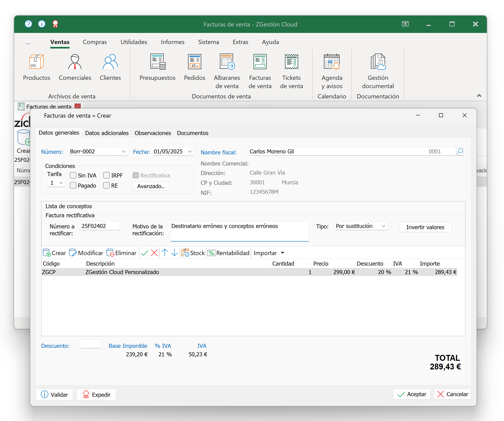Click the Descripción column header
This screenshot has height=421, width=504.
coord(178,264)
